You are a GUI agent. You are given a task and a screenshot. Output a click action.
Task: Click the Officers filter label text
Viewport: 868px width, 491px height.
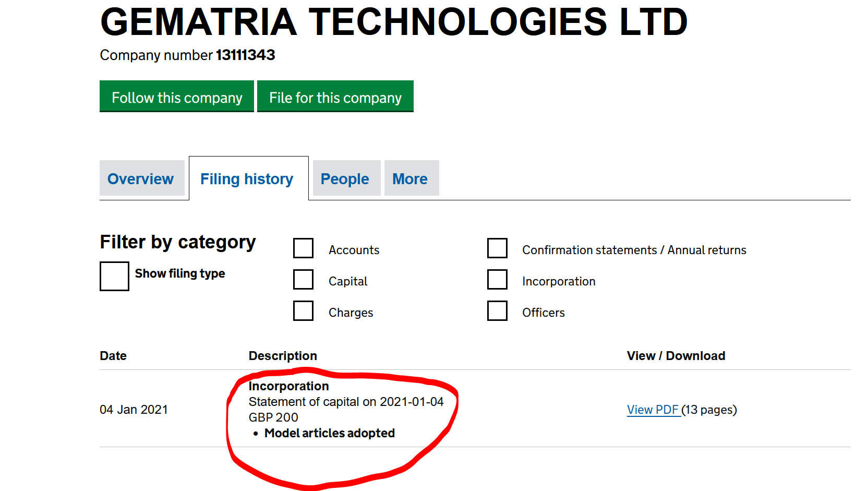[544, 313]
